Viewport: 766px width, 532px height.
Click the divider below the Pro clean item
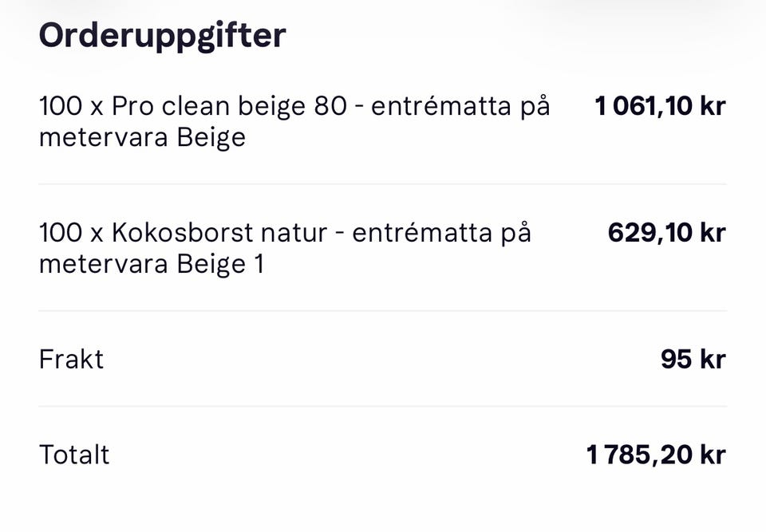pyautogui.click(x=383, y=184)
